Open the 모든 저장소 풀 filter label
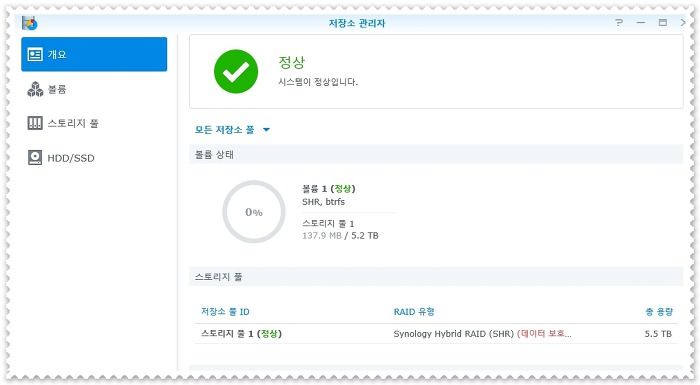This screenshot has height=385, width=700. tap(225, 130)
